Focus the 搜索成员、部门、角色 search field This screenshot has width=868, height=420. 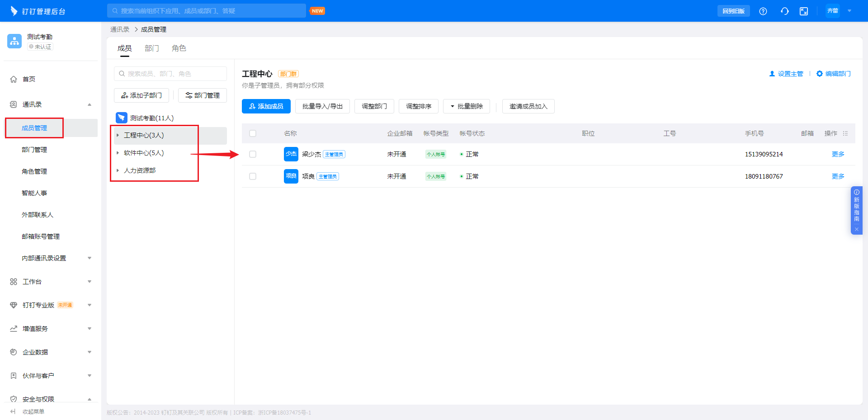(x=170, y=74)
